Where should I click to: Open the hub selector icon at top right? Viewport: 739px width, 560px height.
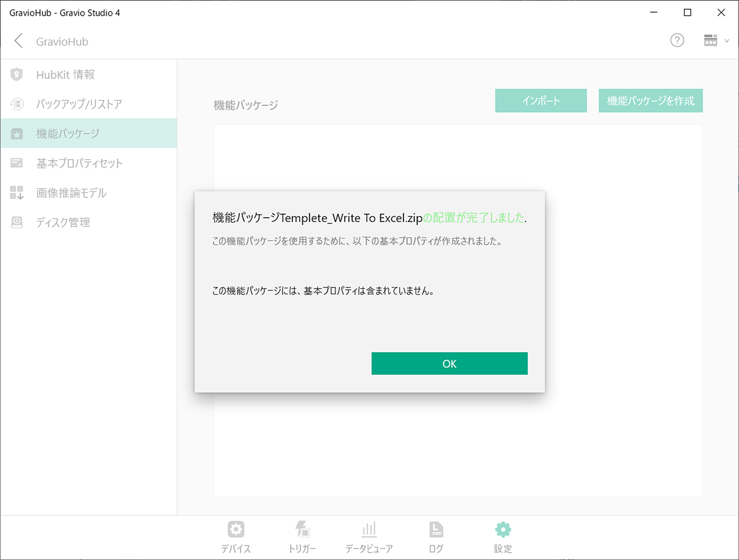pos(710,40)
